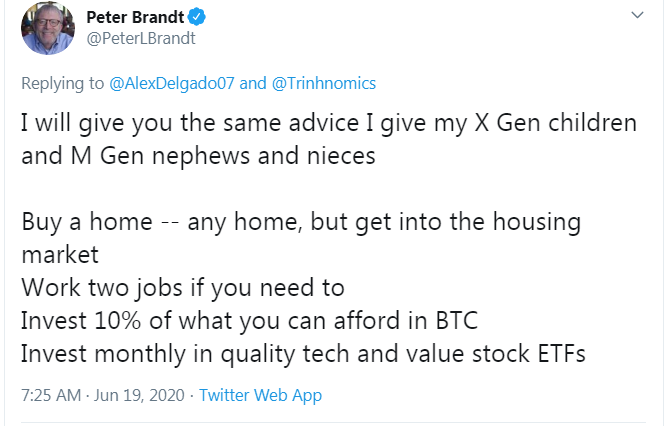The height and width of the screenshot is (426, 670).
Task: Click the 'Work two jobs if you need to' line
Action: pos(183,288)
